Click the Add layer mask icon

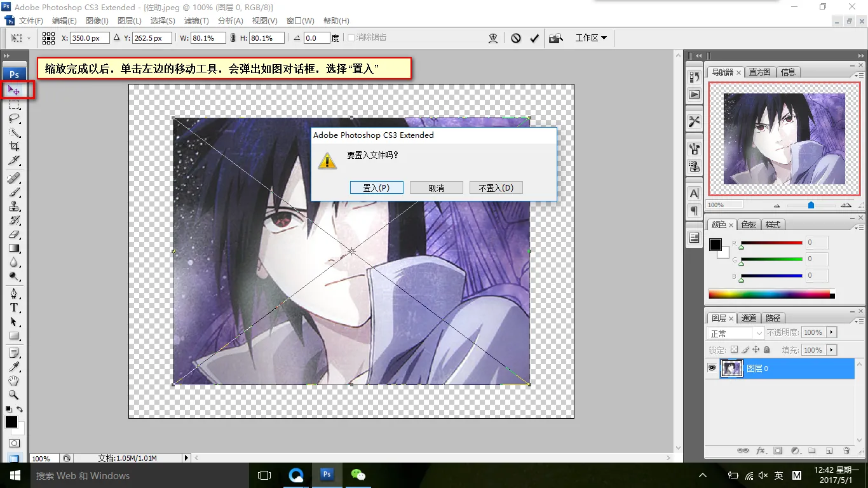pos(778,451)
